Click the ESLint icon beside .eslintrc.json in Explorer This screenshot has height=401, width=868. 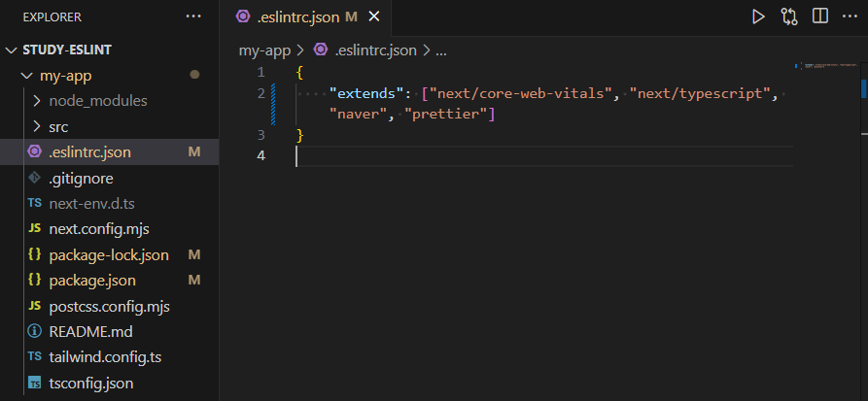[34, 151]
